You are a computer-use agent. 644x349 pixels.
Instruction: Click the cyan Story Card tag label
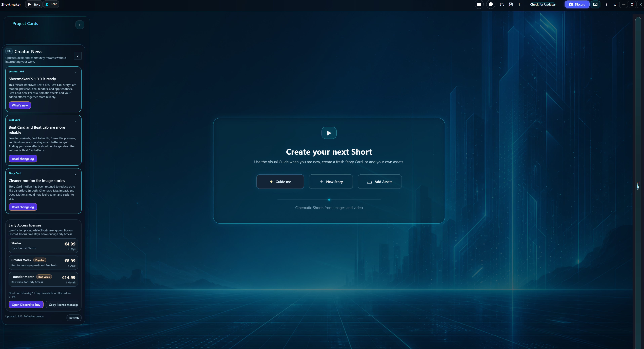point(15,173)
